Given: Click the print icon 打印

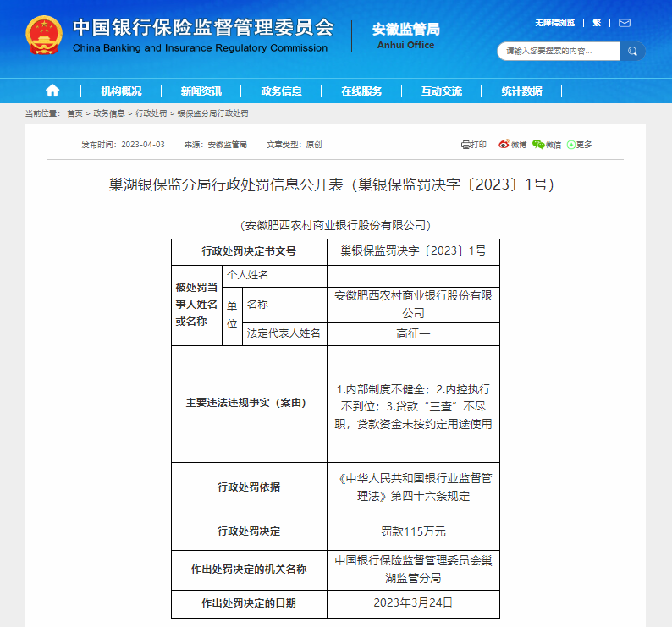Looking at the screenshot, I should (x=474, y=145).
